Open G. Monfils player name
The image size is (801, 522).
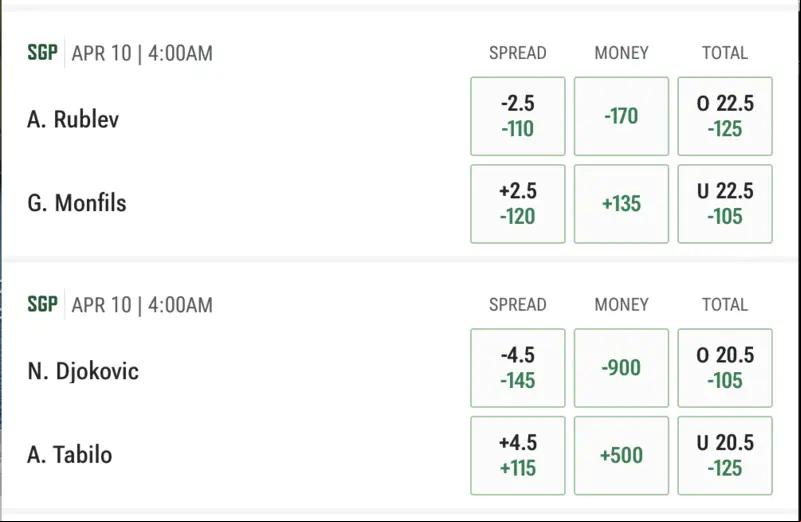click(77, 203)
